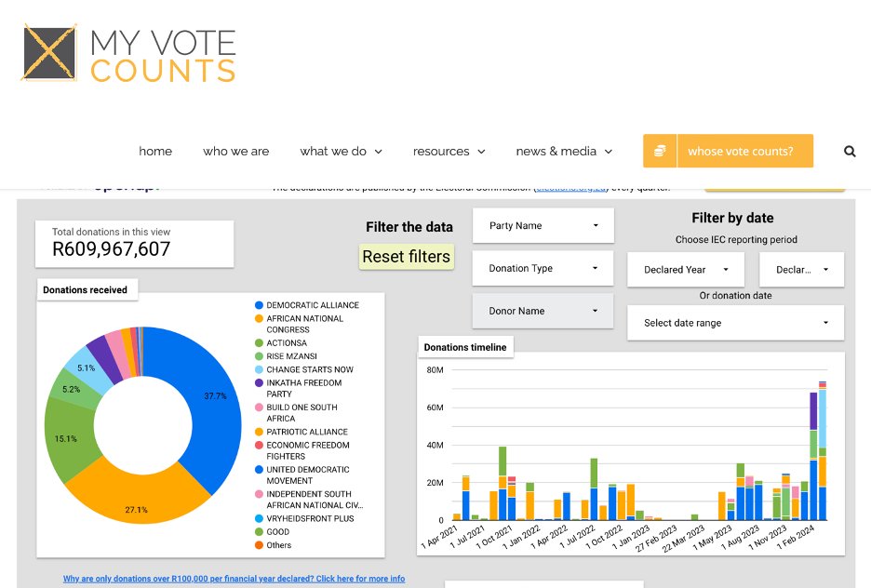Click the MY VOTE COUNTS wordmark
The height and width of the screenshot is (588, 871).
pyautogui.click(x=164, y=56)
